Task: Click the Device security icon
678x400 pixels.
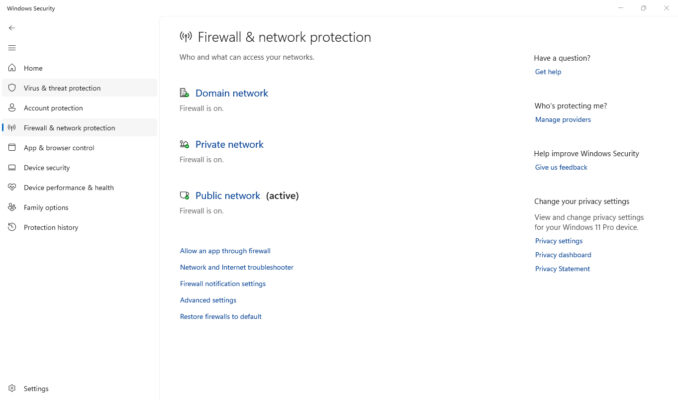Action: tap(12, 168)
